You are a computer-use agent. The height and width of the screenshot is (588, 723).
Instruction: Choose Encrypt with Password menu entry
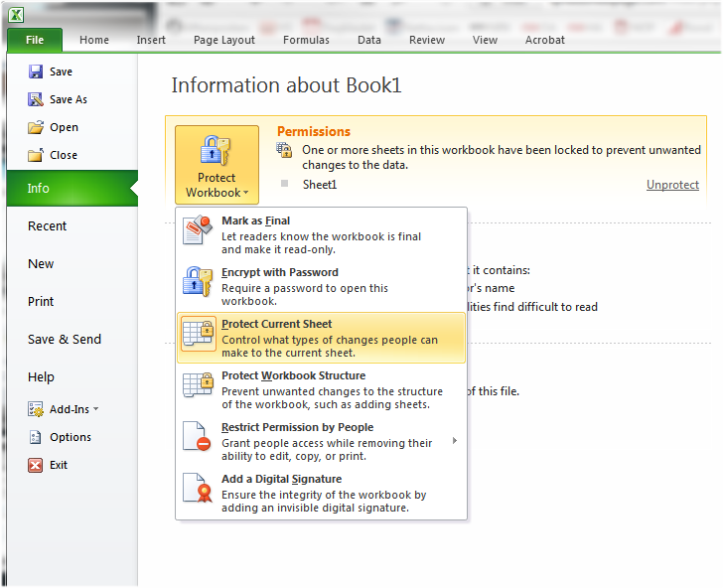coord(321,286)
